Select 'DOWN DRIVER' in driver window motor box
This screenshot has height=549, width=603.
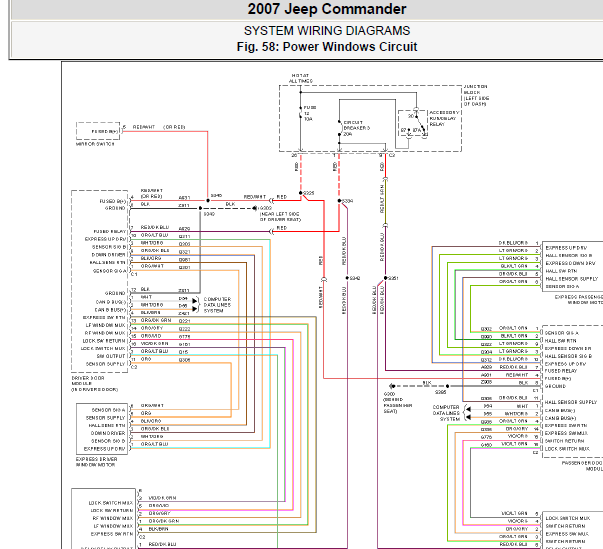tap(108, 433)
